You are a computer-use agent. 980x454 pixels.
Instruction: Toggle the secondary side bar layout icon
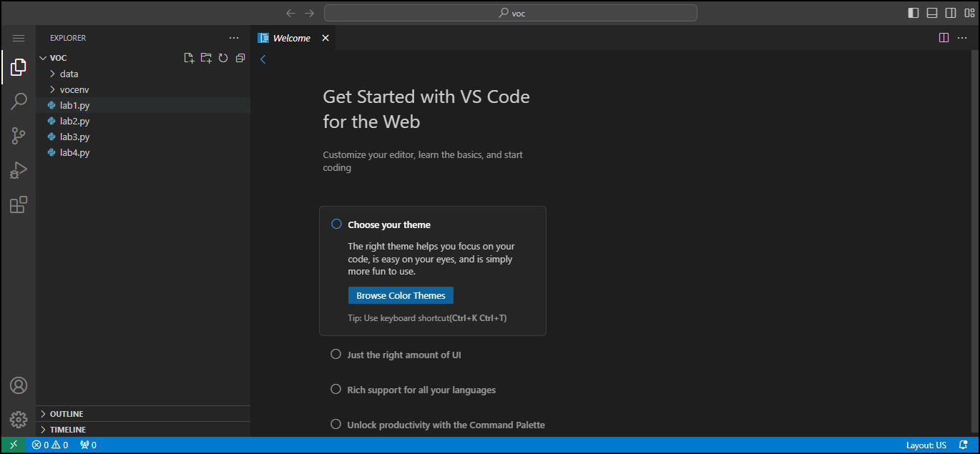951,13
